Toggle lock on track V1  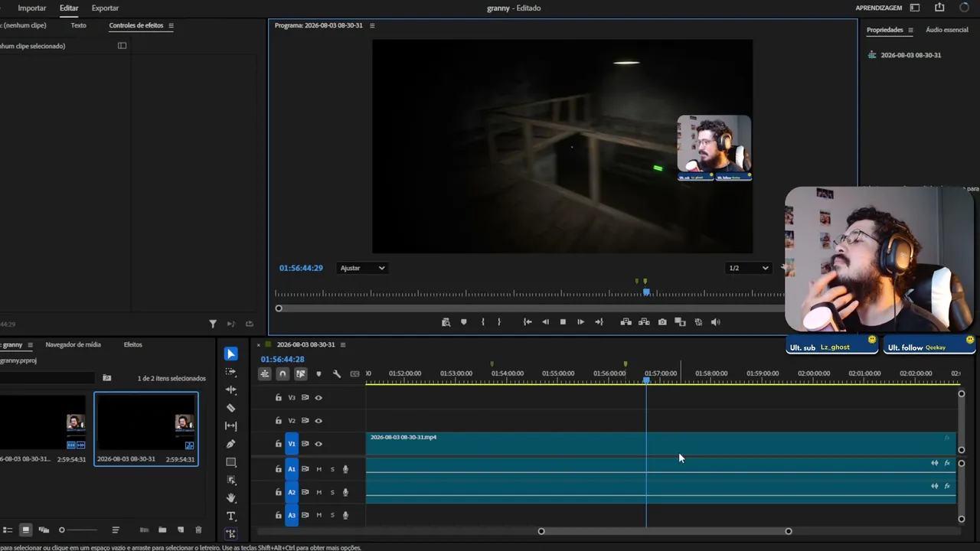[279, 444]
